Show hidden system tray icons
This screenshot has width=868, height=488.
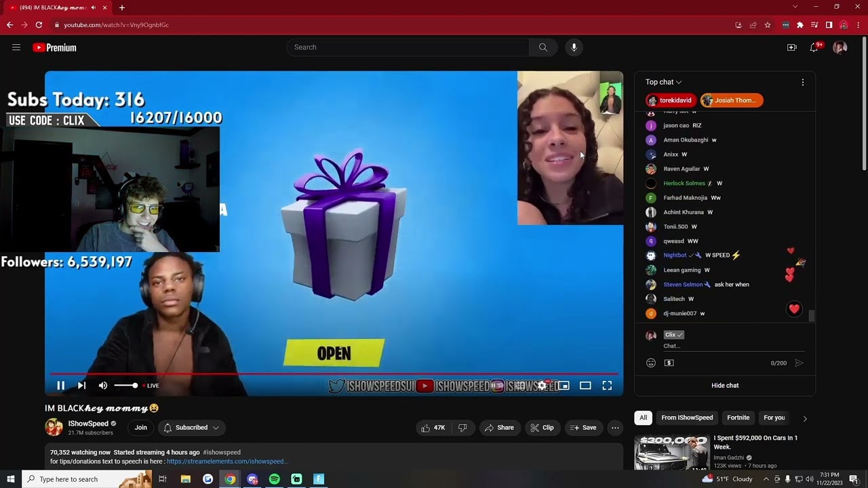tap(766, 479)
